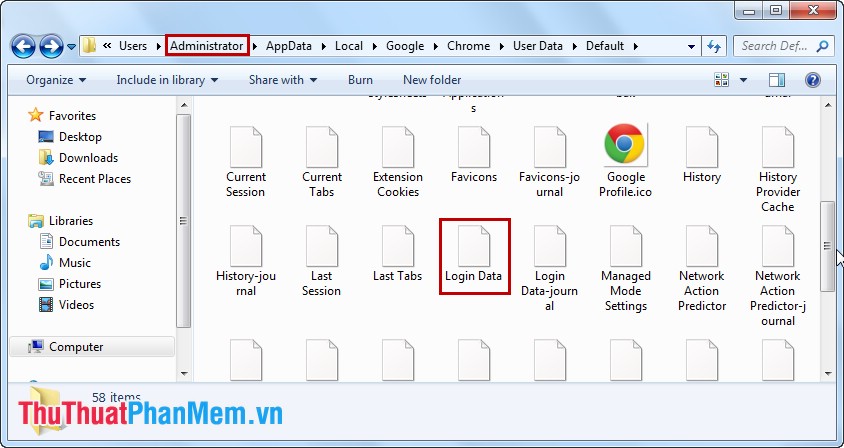Image resolution: width=844 pixels, height=448 pixels.
Task: Select the Current Tabs file
Action: point(321,162)
